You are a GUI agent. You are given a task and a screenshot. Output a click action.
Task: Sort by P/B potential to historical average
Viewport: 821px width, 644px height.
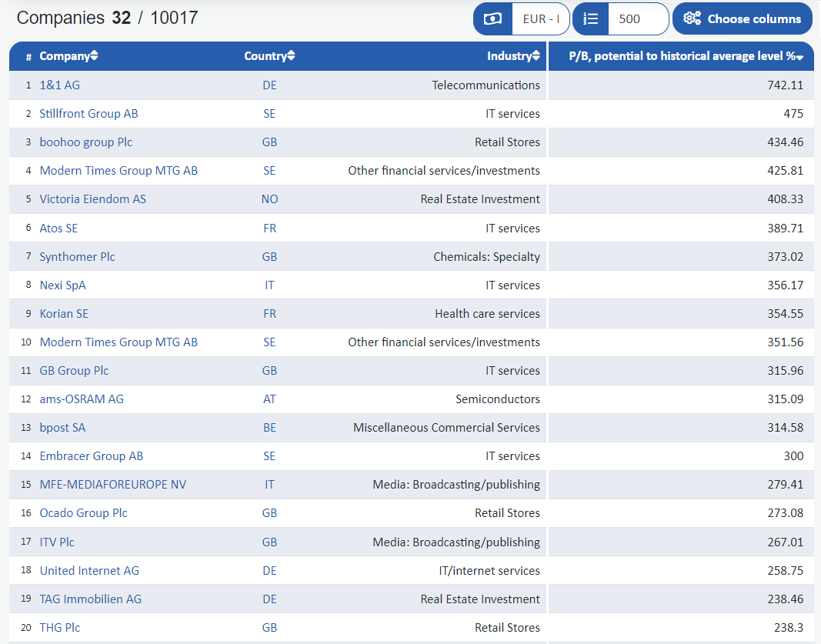(x=686, y=56)
